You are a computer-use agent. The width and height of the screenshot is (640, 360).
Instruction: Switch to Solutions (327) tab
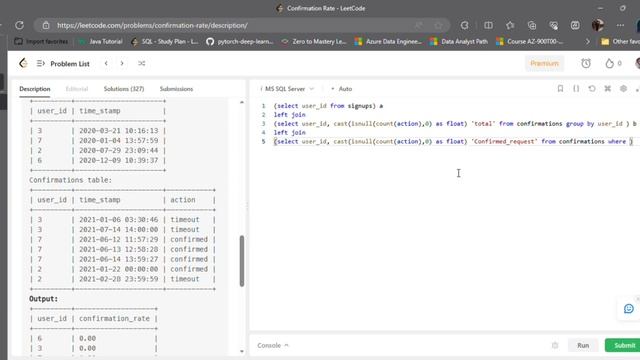124,89
